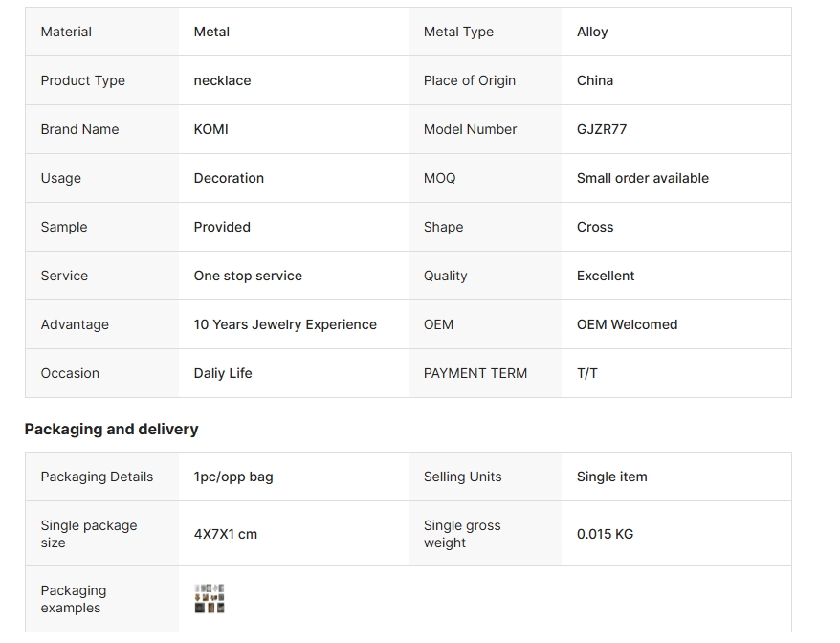Click the Packaging and delivery heading
The height and width of the screenshot is (643, 840).
tap(111, 429)
